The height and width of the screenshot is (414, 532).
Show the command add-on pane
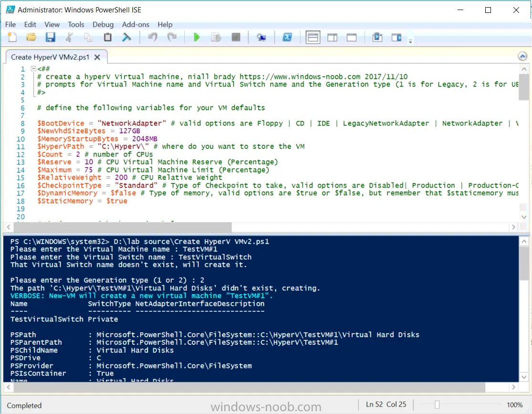click(x=396, y=37)
